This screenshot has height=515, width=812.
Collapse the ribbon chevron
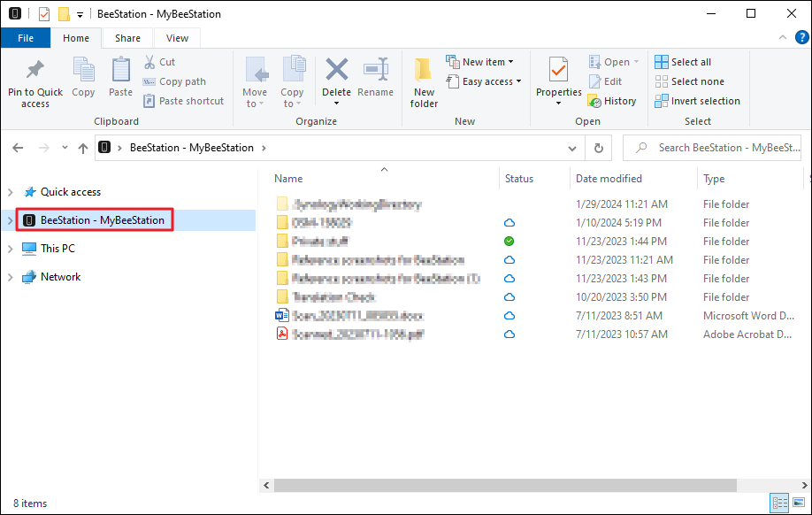(x=783, y=37)
